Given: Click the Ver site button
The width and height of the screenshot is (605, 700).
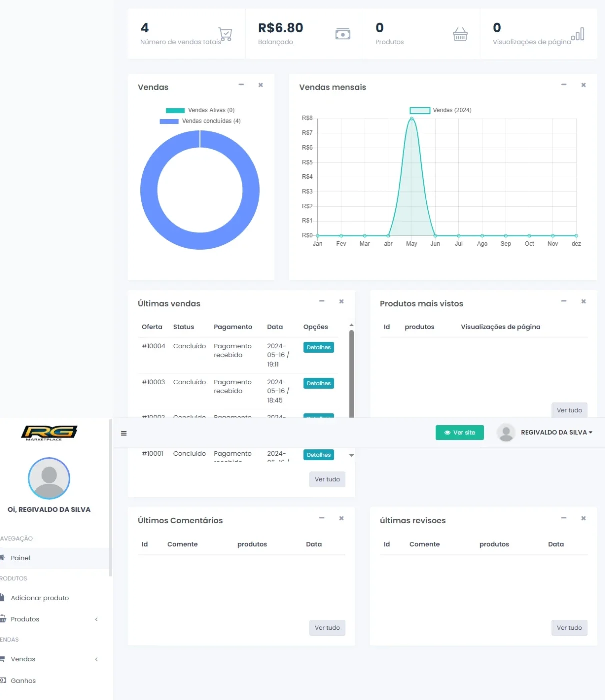Looking at the screenshot, I should pyautogui.click(x=459, y=432).
